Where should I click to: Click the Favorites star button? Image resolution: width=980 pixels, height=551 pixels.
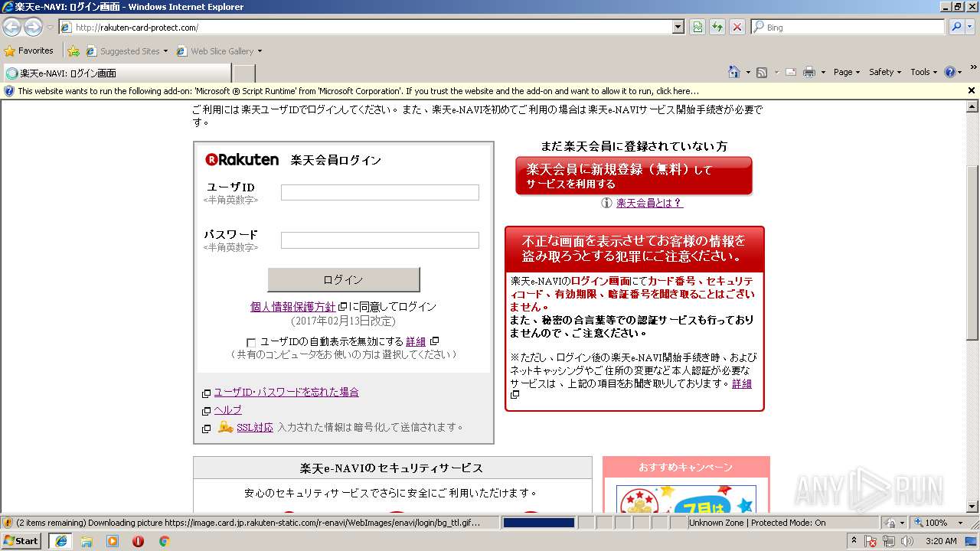29,51
